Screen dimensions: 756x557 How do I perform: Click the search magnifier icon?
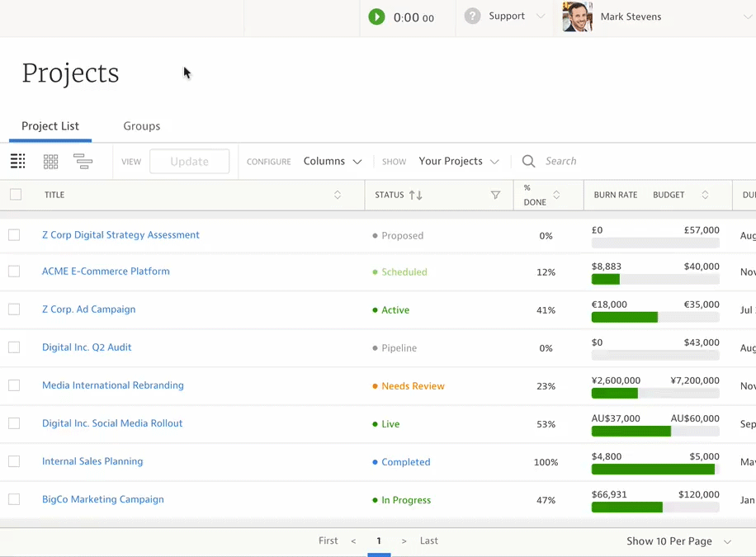tap(529, 162)
